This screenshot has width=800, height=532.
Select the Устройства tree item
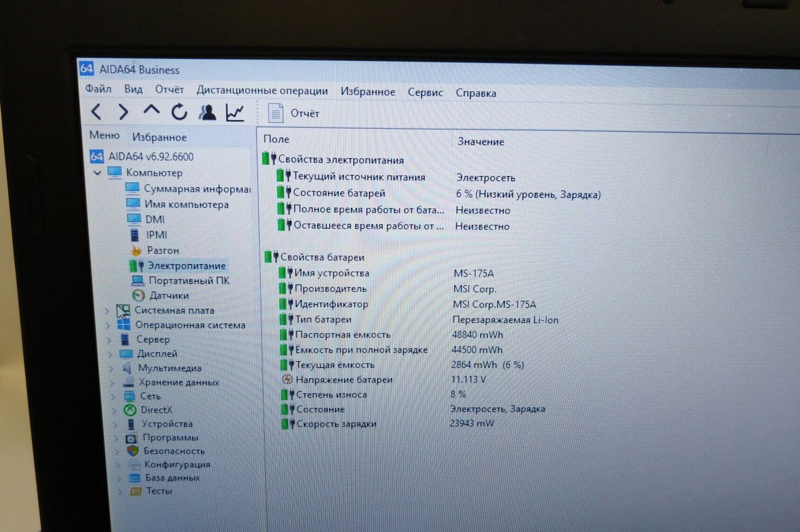[167, 424]
